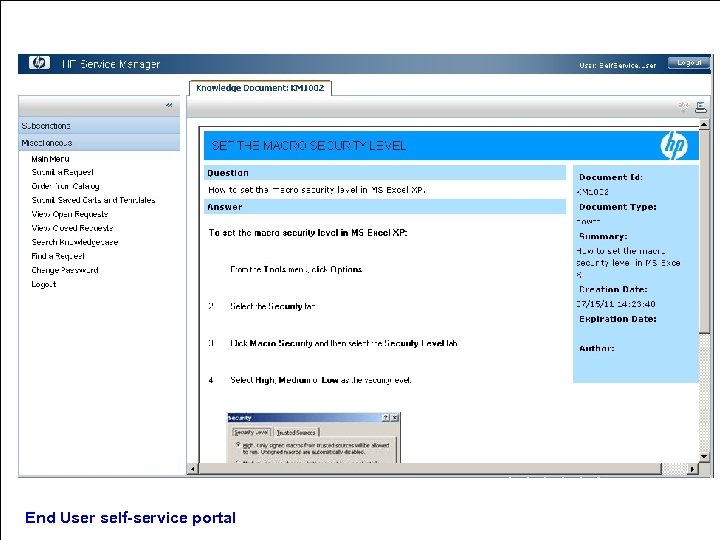This screenshot has width=720, height=540.
Task: Click the print icon in document toolbar
Action: pos(701,107)
